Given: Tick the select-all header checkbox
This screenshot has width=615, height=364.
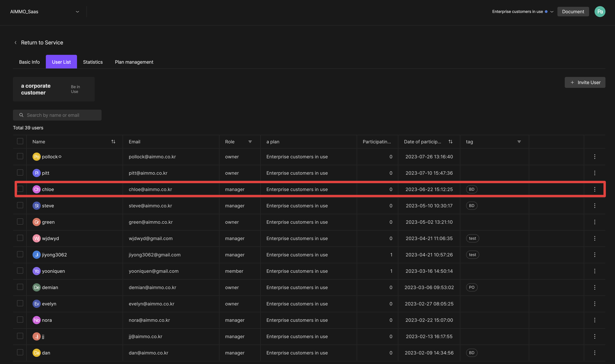Looking at the screenshot, I should [20, 141].
